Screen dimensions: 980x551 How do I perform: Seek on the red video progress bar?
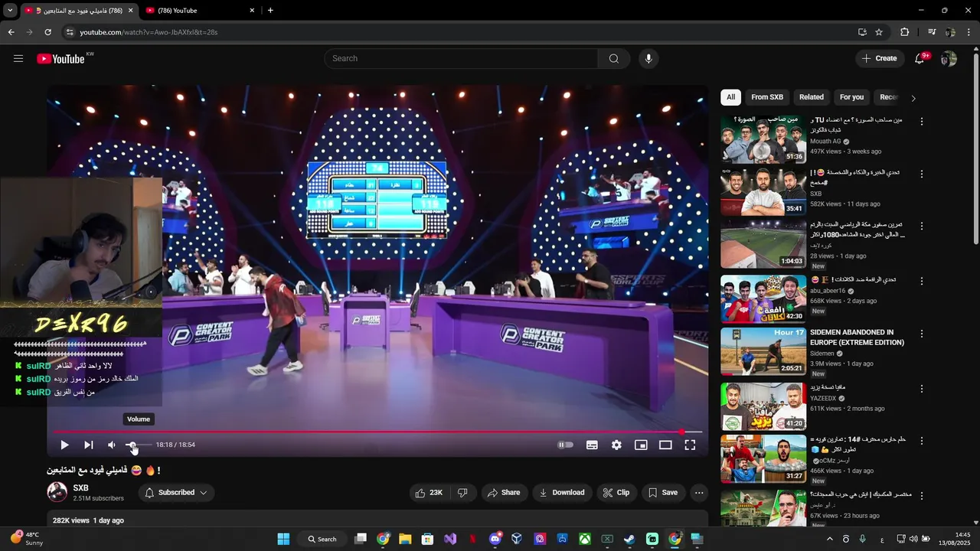(x=377, y=432)
